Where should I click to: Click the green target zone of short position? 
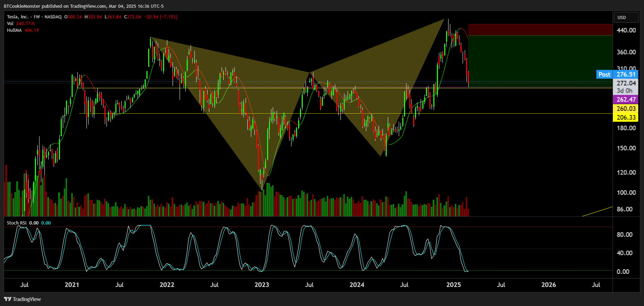(x=540, y=61)
